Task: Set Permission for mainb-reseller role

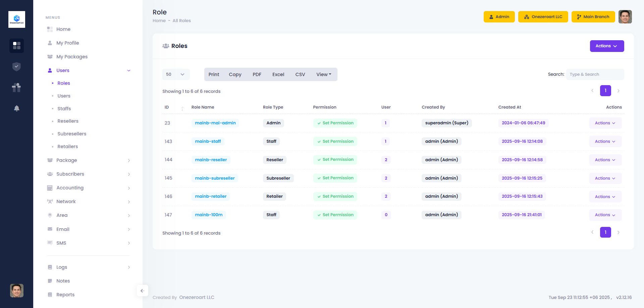Action: 335,160
